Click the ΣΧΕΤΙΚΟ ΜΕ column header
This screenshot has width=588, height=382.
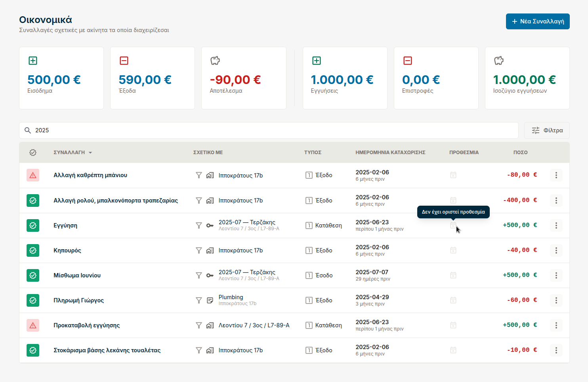coord(208,153)
